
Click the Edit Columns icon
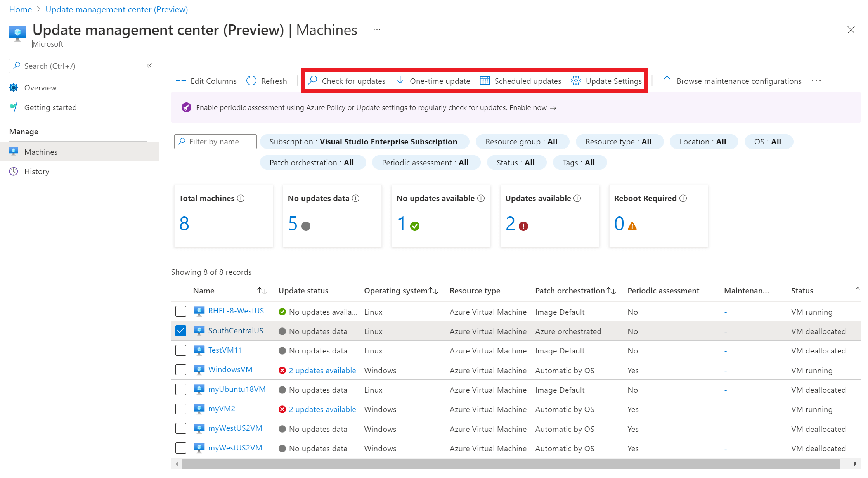click(181, 81)
